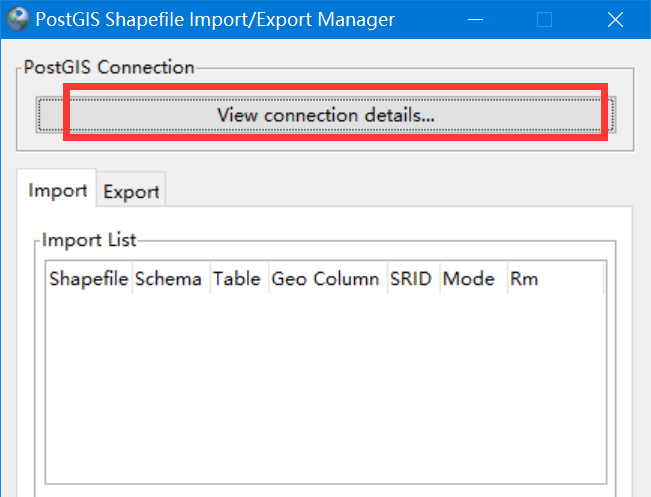Click the PostGIS Connection group label
651x497 pixels.
[109, 67]
